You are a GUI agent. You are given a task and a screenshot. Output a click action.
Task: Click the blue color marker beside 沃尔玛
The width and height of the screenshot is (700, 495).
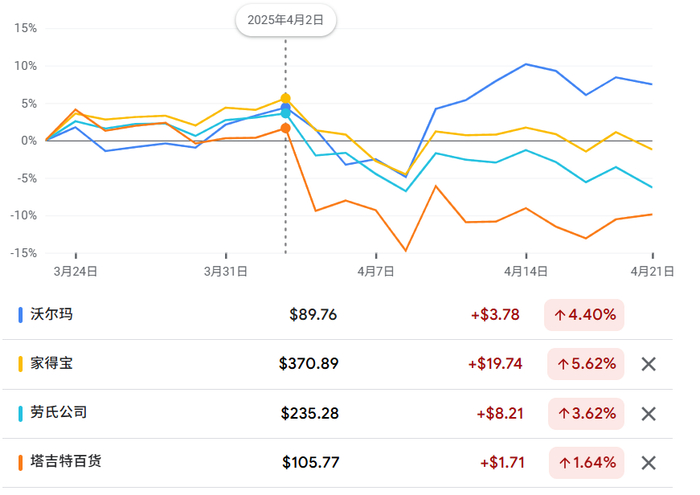coord(22,315)
